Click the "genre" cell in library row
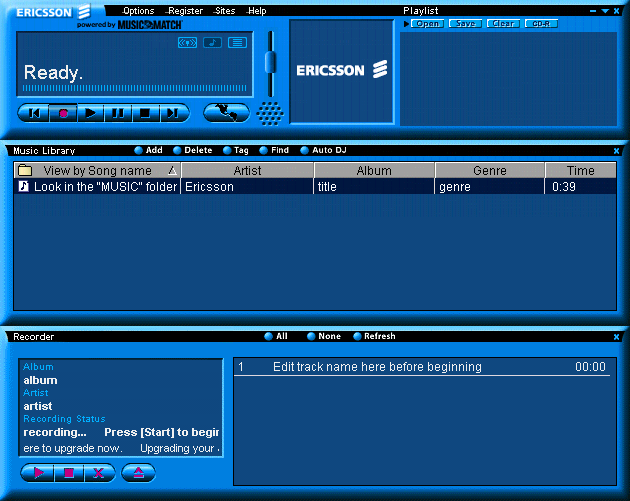Screen dimensions: 630x501 point(489,187)
